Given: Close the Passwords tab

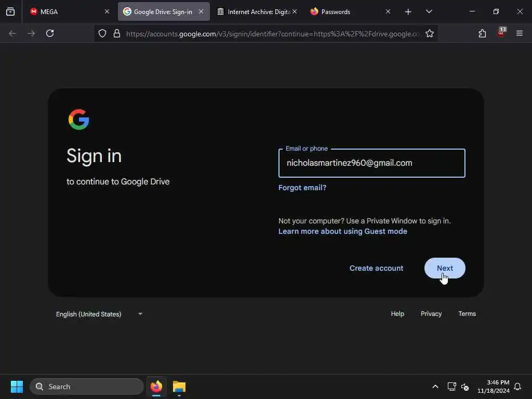Looking at the screenshot, I should click(388, 11).
